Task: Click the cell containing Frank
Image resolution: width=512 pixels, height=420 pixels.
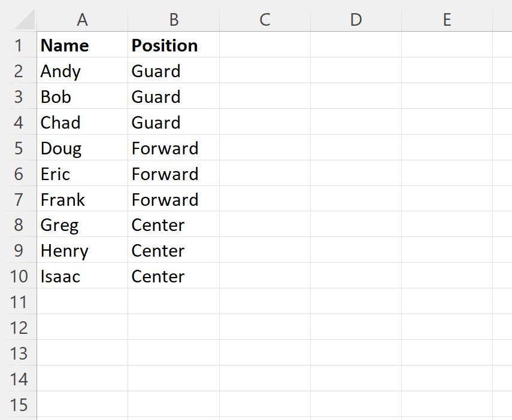Action: [x=83, y=200]
